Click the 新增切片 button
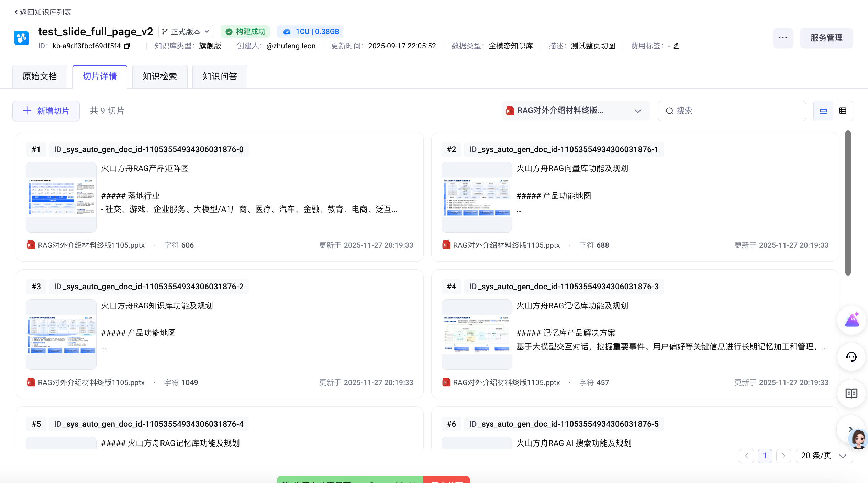The image size is (868, 483). (x=46, y=111)
